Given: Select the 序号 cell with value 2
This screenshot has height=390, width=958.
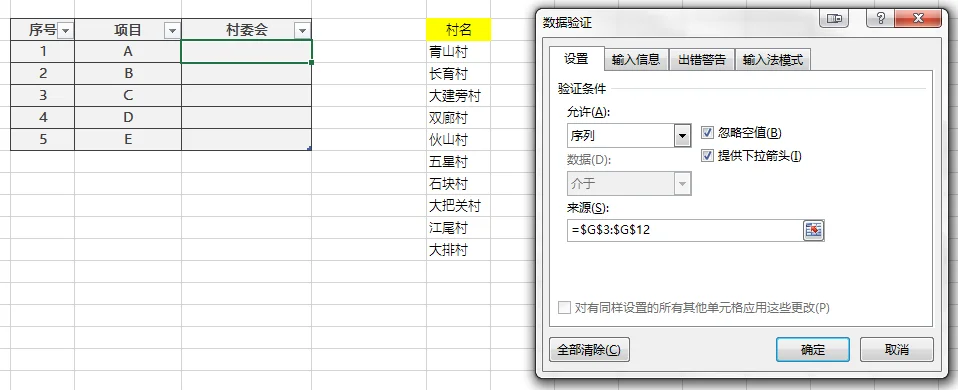Looking at the screenshot, I should pyautogui.click(x=43, y=74).
